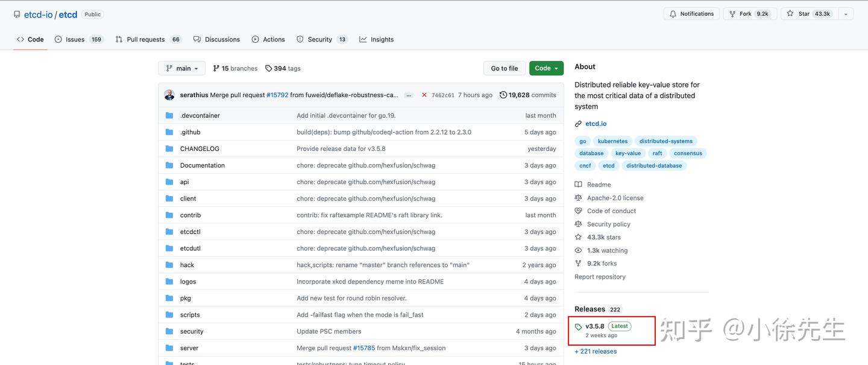Select the distributed-systems topic tag
This screenshot has height=365, width=868.
coord(665,141)
